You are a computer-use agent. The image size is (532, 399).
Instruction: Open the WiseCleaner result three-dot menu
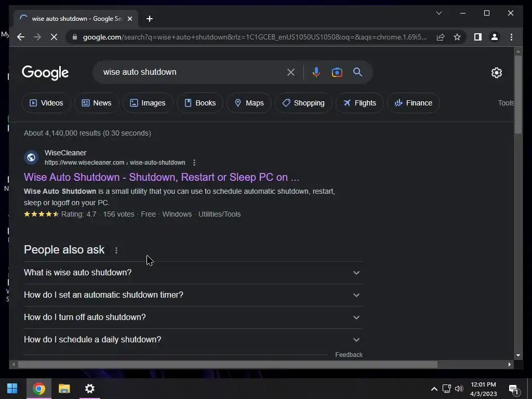click(x=194, y=163)
